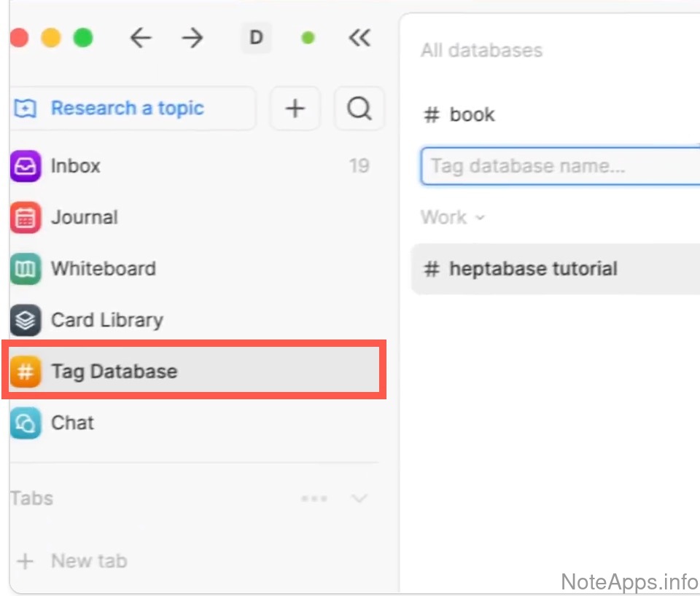This screenshot has height=596, width=700.
Task: Click the purple Inbox icon
Action: [x=26, y=166]
